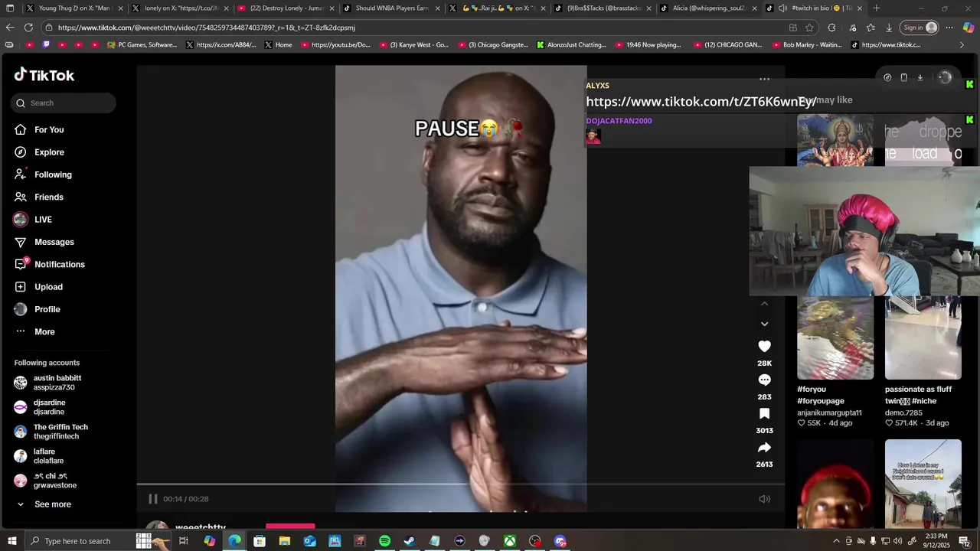The image size is (980, 551).
Task: Open TikTok Messages
Action: [x=54, y=242]
